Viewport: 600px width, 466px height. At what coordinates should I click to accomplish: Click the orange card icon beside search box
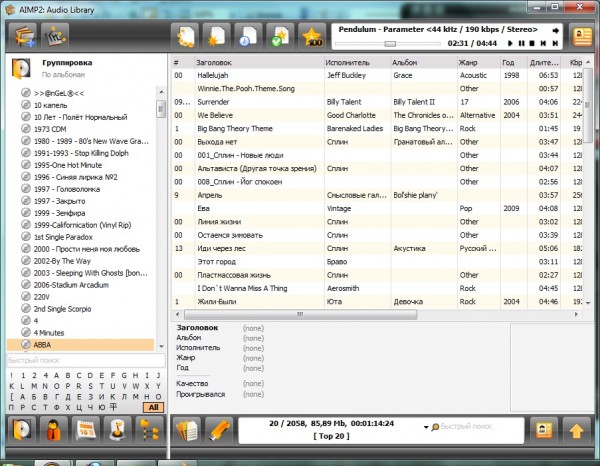(544, 430)
